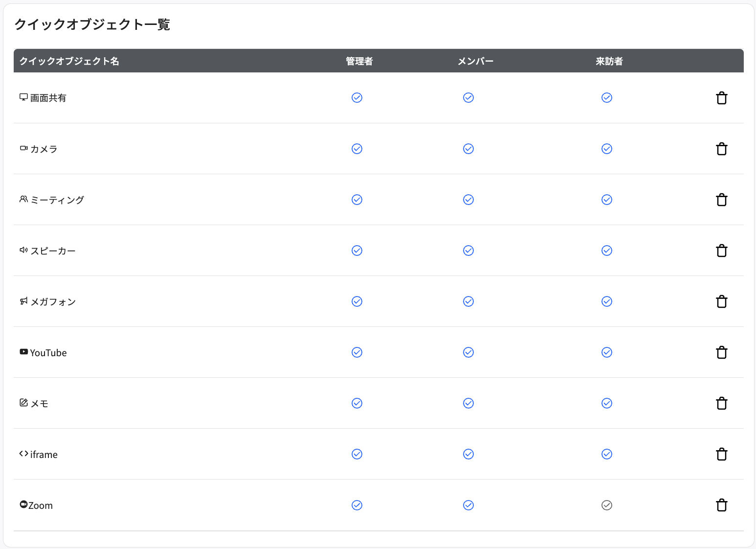Click the speaker icon next to スピーカー
This screenshot has width=756, height=549.
pyautogui.click(x=23, y=250)
